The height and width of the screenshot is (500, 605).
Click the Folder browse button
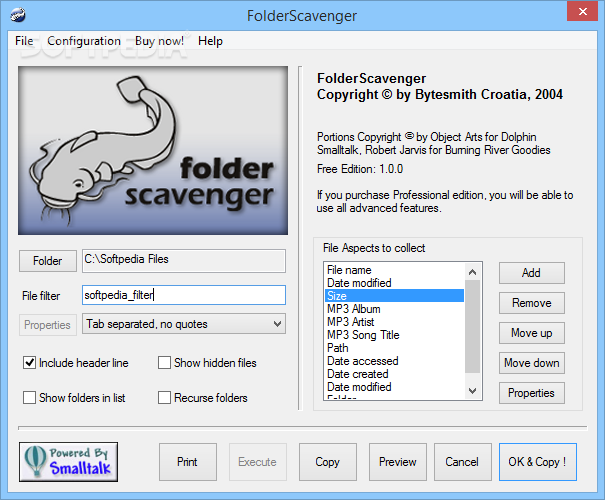(48, 261)
